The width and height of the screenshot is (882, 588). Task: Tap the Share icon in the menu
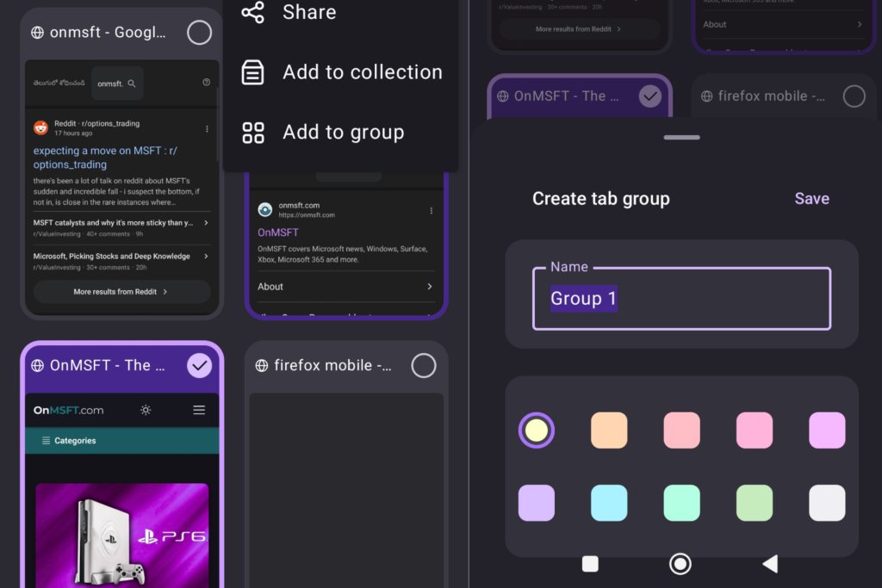point(252,12)
